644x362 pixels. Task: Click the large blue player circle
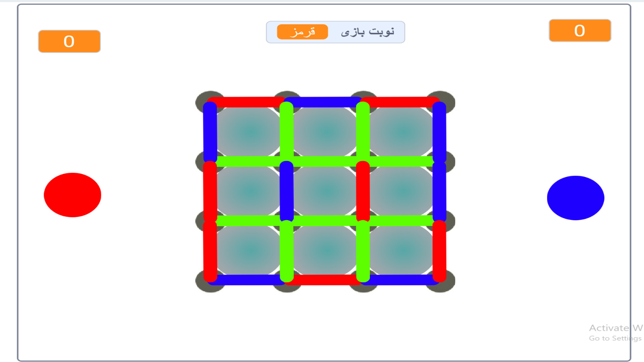click(576, 198)
